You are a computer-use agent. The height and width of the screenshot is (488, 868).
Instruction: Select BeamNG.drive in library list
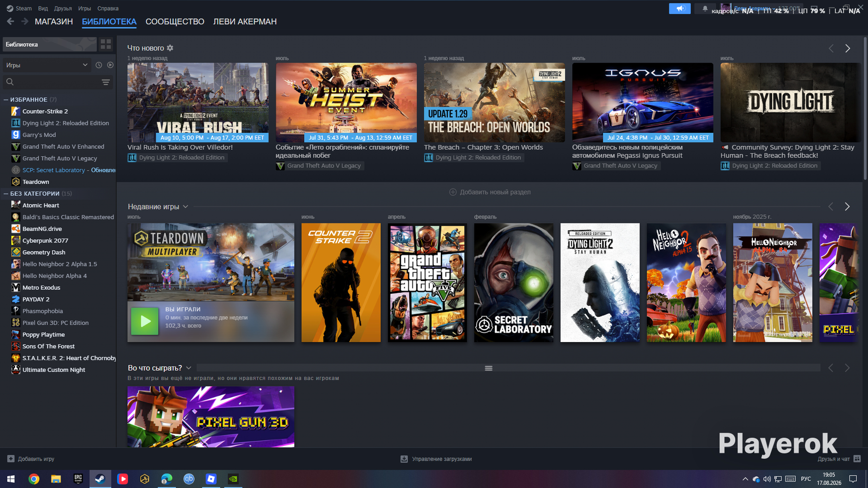pos(42,229)
